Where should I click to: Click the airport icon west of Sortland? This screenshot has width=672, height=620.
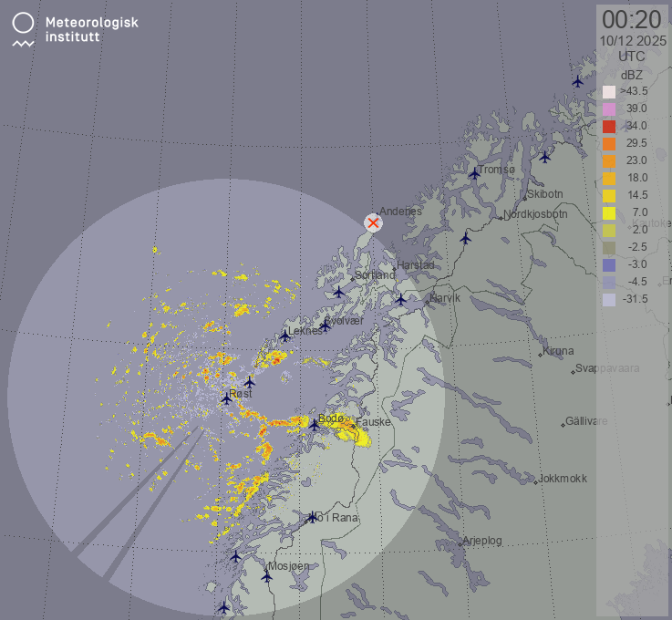pyautogui.click(x=339, y=293)
